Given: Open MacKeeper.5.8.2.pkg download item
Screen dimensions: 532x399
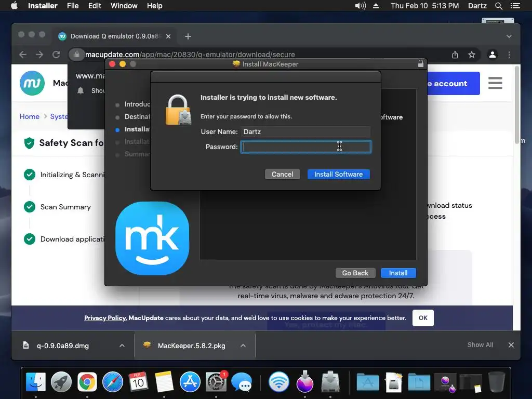Looking at the screenshot, I should 191,345.
